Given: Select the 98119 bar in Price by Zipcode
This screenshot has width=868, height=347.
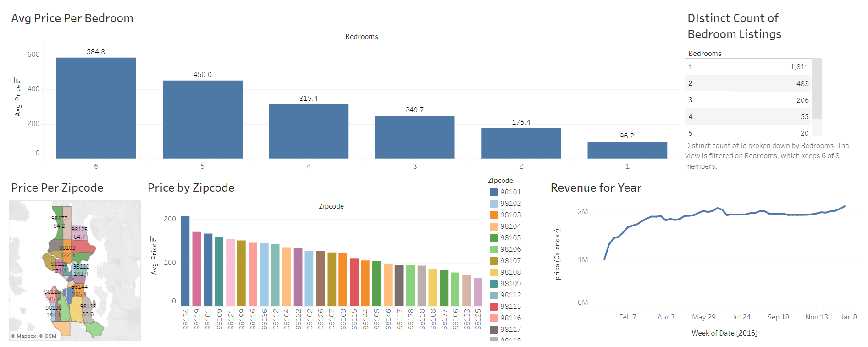Looking at the screenshot, I should (x=197, y=269).
